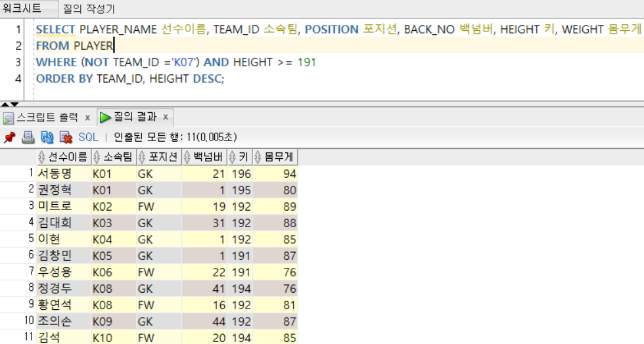
Task: Click team cell K09 in 조의손 row
Action: [114, 322]
